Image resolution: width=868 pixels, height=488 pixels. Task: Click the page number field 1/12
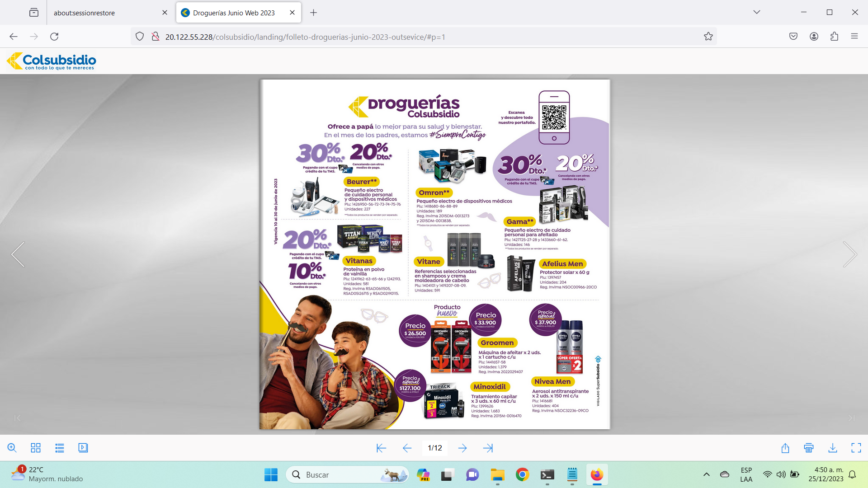[435, 448]
